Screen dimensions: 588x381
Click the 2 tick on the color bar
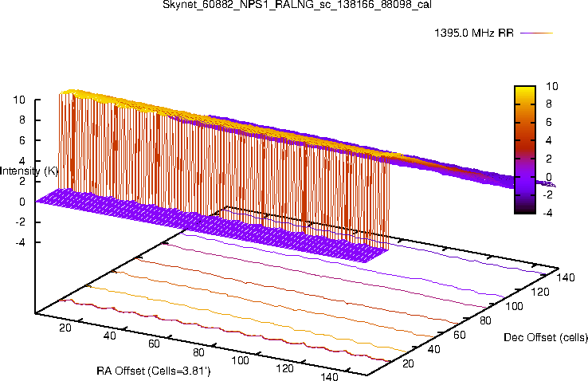[x=549, y=159]
